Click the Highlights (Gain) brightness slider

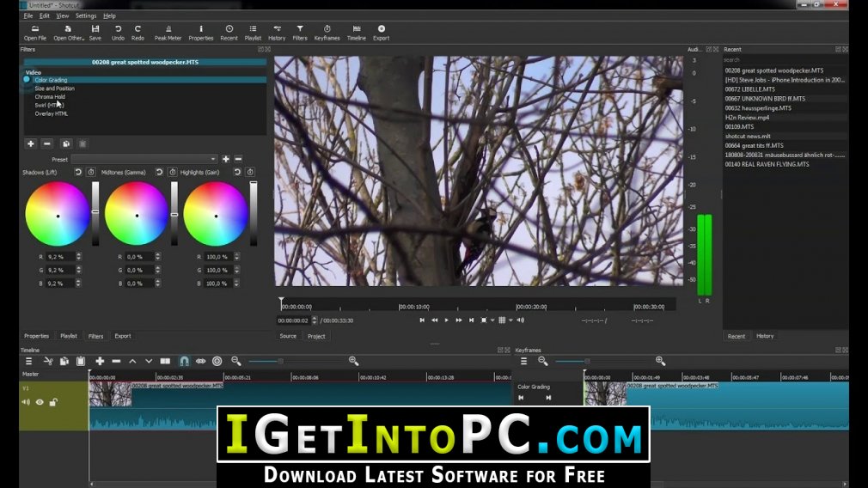(x=254, y=214)
